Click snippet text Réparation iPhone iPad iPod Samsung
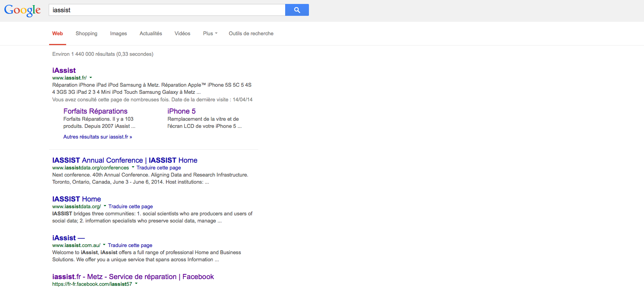644x289 pixels. point(152,89)
